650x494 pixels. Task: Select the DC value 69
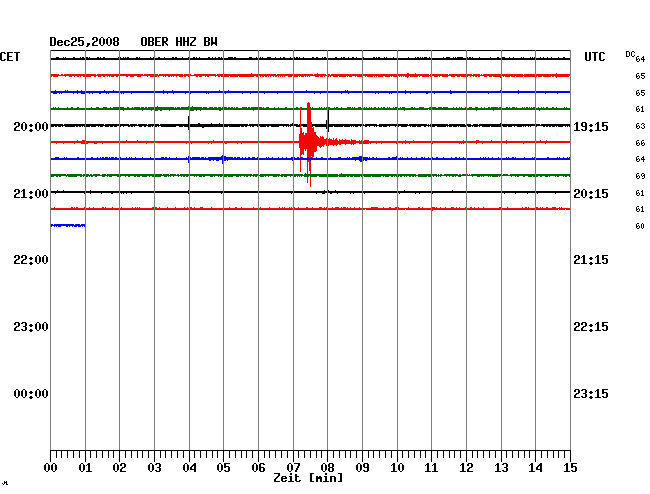[640, 176]
